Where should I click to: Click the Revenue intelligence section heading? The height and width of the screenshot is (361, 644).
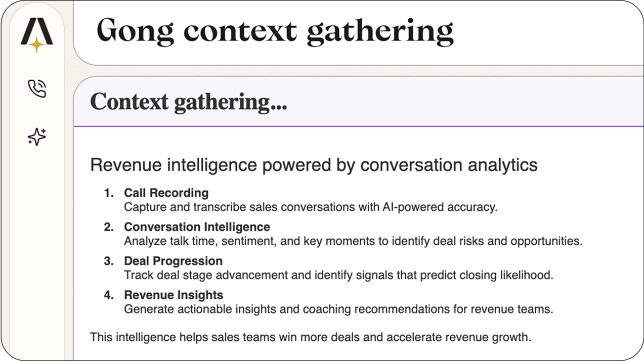click(314, 165)
